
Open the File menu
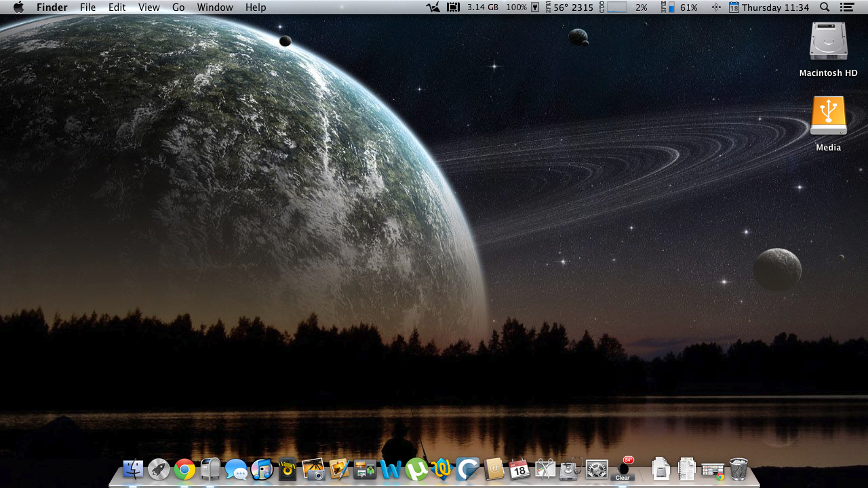pyautogui.click(x=87, y=7)
